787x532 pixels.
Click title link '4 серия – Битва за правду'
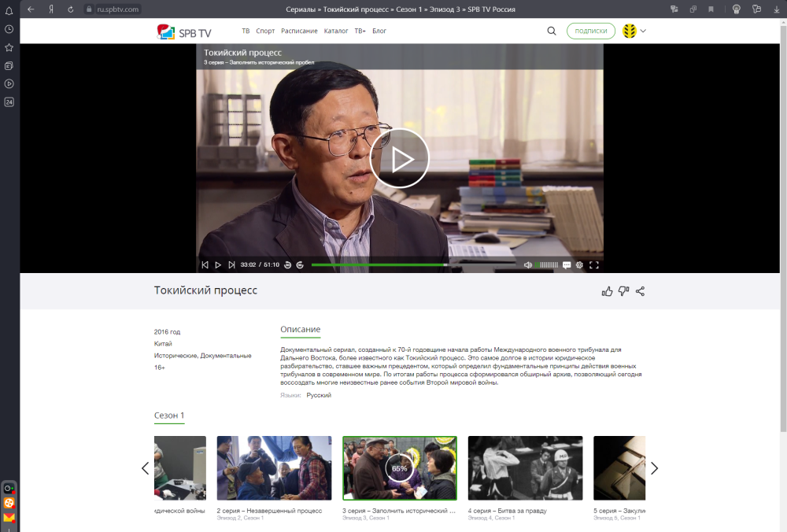tap(507, 511)
